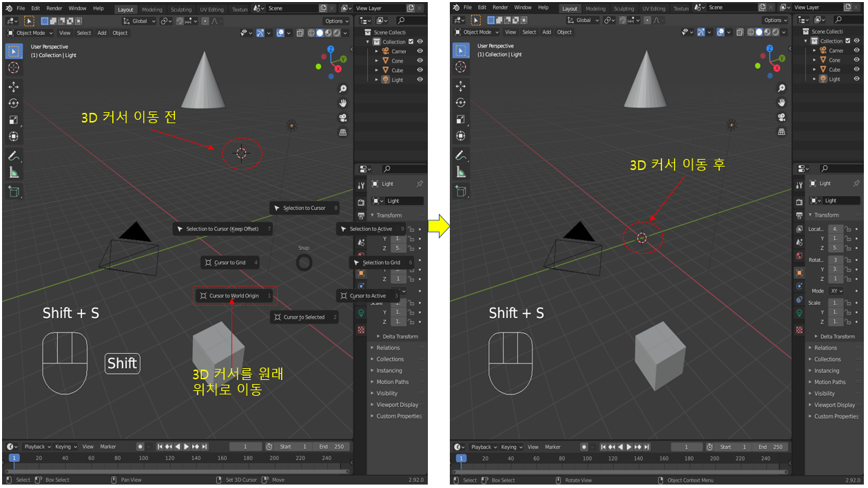Click New Scene icon beside Scene field in left
Viewport: 868px width, 488px height.
323,8
